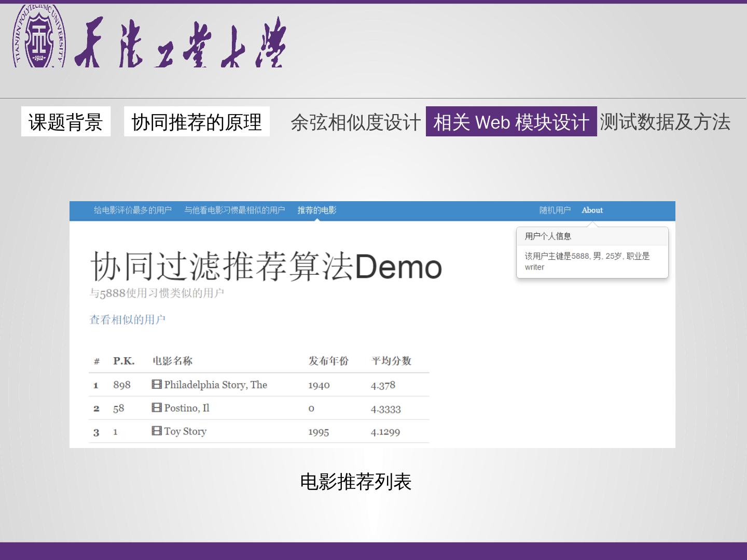Viewport: 747px width, 560px height.
Task: Select 与他看电影习惯最相似的用户 nav item
Action: (x=234, y=210)
